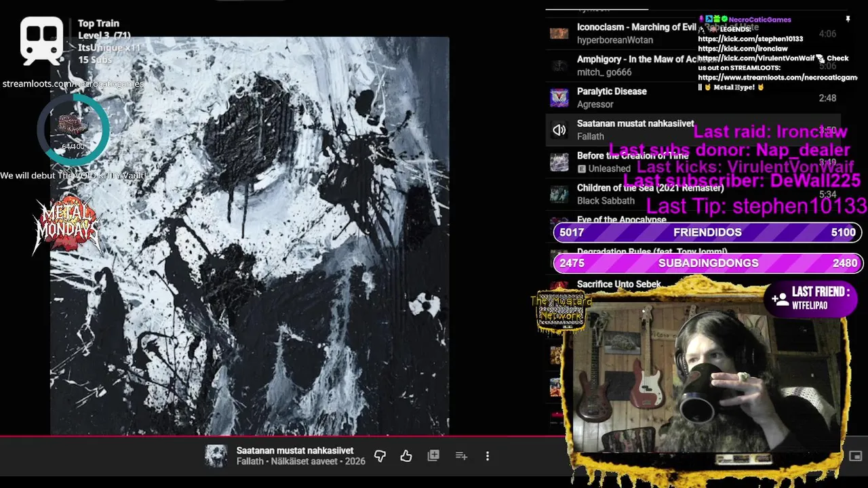The width and height of the screenshot is (868, 488).
Task: Open artist 'Agressor' in the queue
Action: tap(595, 104)
